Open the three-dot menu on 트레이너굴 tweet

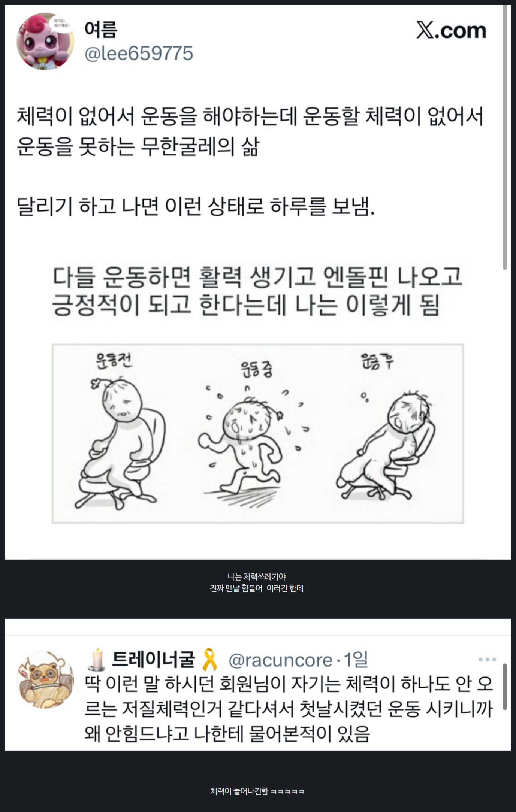click(x=487, y=660)
